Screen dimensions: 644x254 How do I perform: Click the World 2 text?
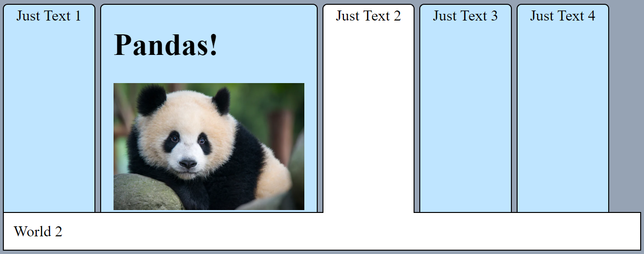coord(38,232)
